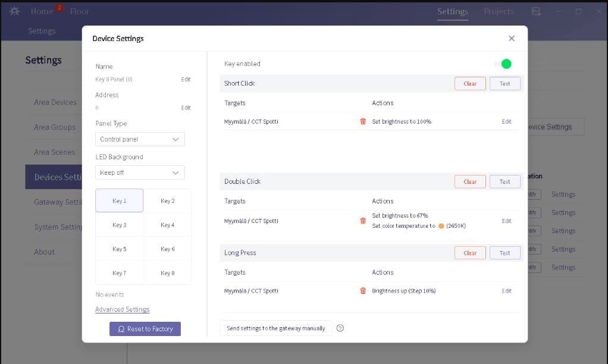This screenshot has width=608, height=364.
Task: Click the orange color temperature swatch
Action: click(441, 226)
